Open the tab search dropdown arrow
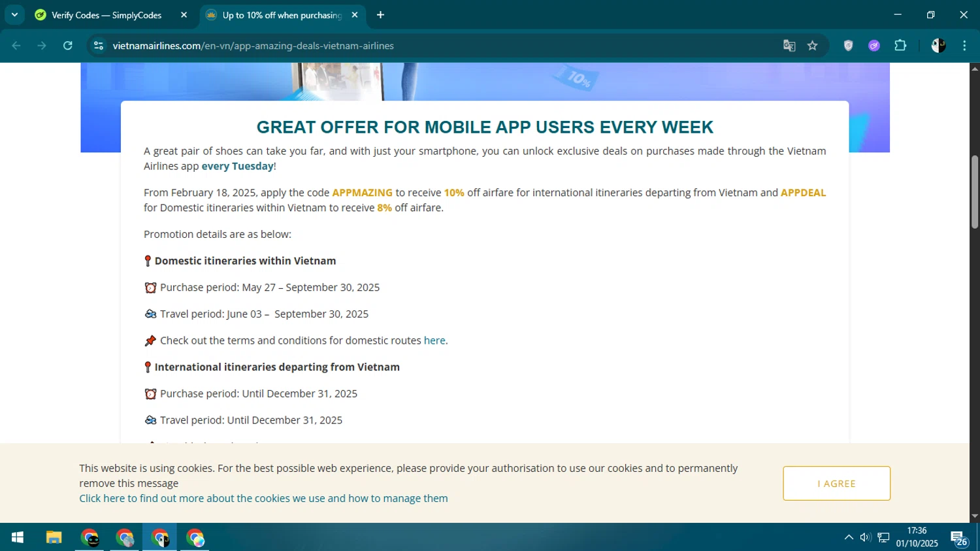The width and height of the screenshot is (980, 551). 14,14
